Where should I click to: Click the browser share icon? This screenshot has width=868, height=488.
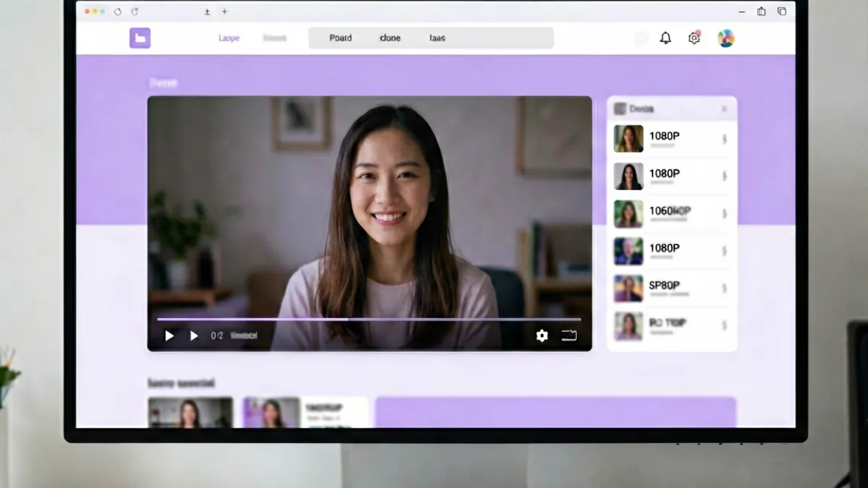coord(761,12)
